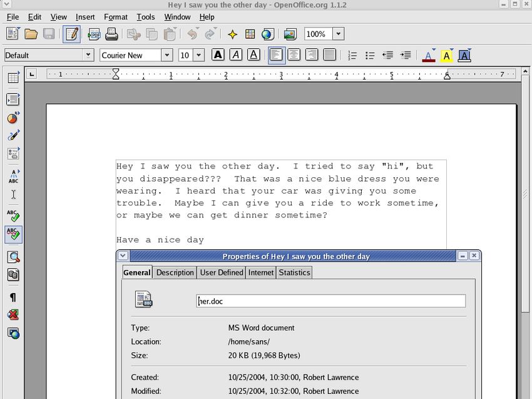Click the font size field 10
This screenshot has height=399, width=532.
tap(186, 55)
